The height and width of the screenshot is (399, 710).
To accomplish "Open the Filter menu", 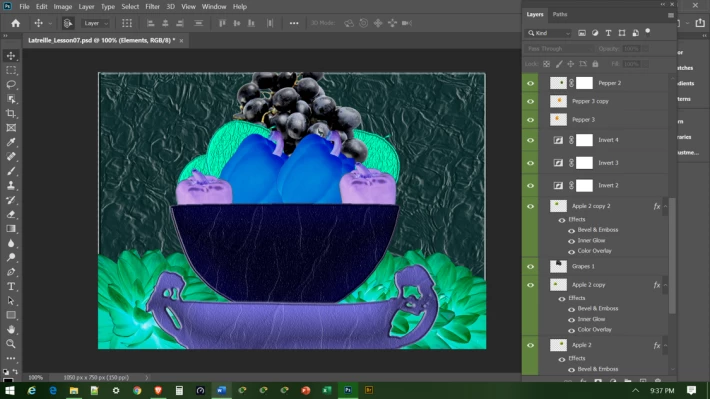I will coord(152,7).
